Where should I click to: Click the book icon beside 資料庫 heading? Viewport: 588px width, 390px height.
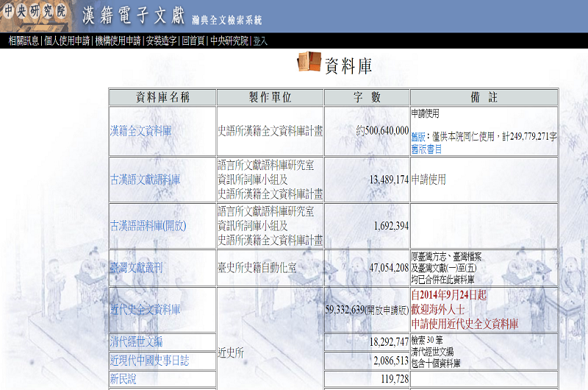tap(309, 62)
